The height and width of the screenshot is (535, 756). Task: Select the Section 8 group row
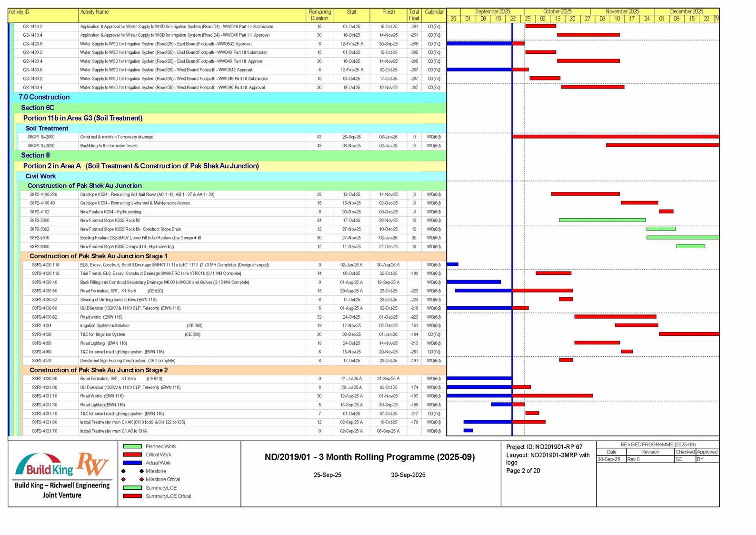pyautogui.click(x=35, y=155)
